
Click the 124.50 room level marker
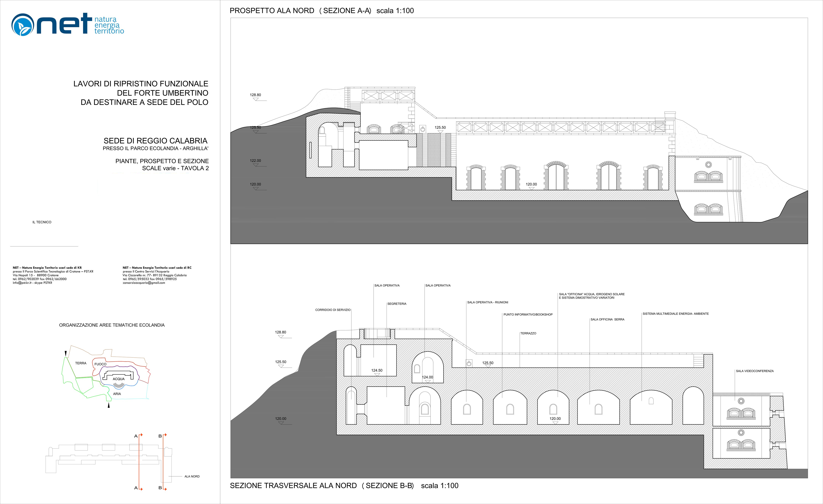(x=377, y=372)
